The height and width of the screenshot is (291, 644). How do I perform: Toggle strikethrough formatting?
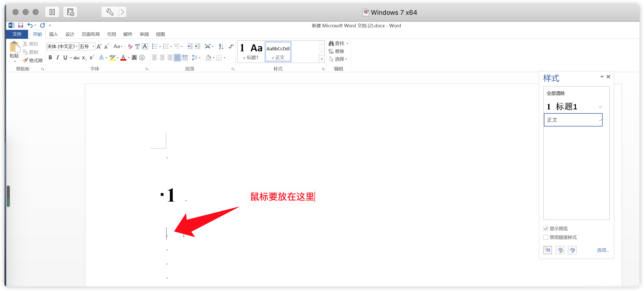tap(76, 58)
